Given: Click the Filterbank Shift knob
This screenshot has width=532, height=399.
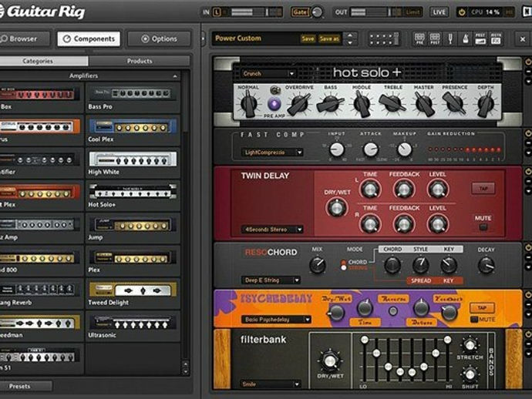Looking at the screenshot, I should click(x=470, y=374).
